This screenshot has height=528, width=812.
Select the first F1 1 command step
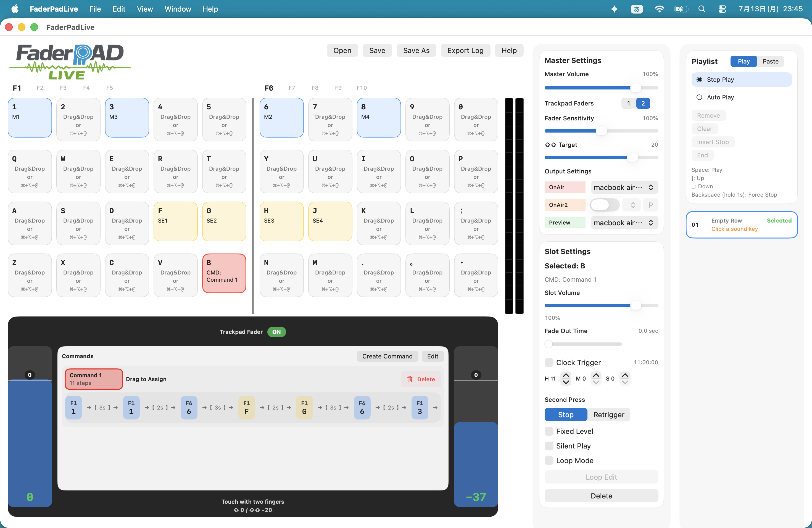coord(73,407)
